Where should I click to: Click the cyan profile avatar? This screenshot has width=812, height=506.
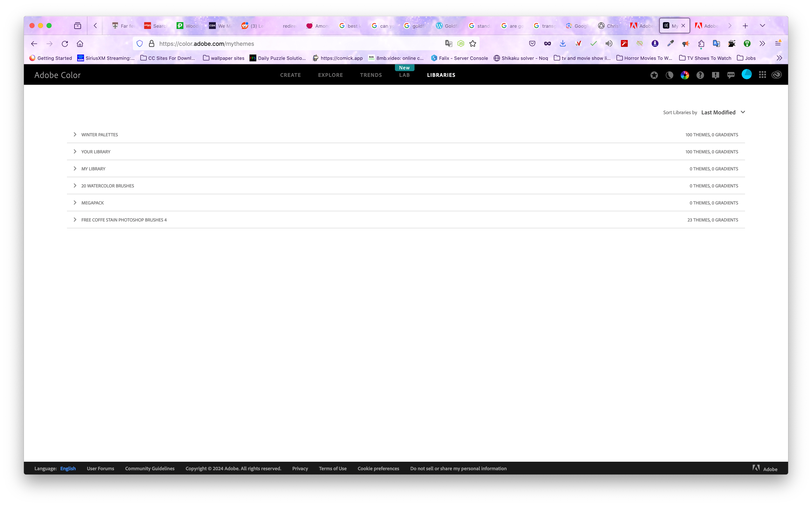[746, 75]
